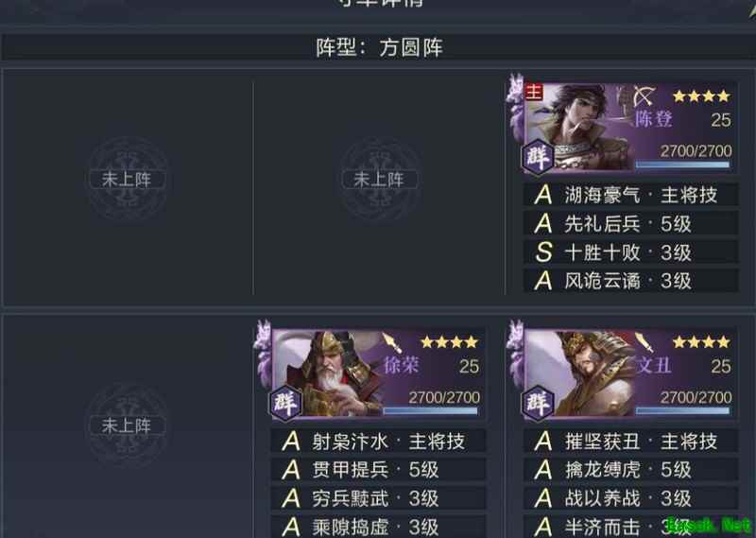Click the bow troop-type icon on 陈登's card
The width and height of the screenshot is (756, 538).
point(644,96)
